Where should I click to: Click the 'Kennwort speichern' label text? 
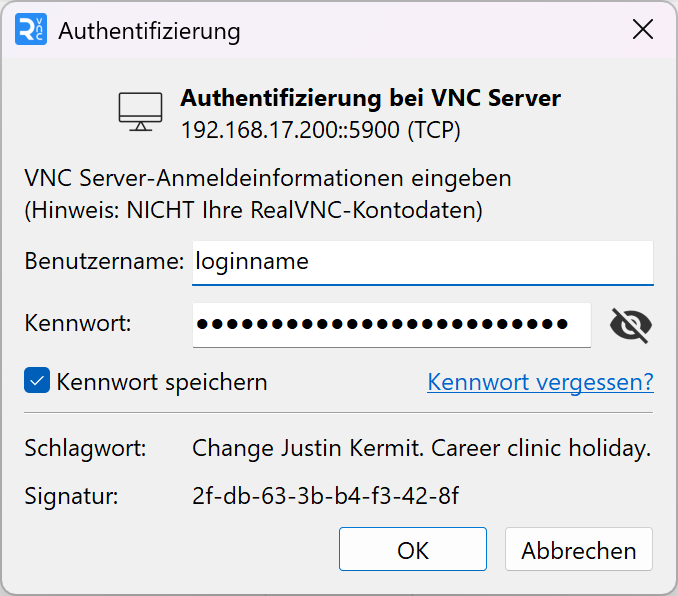pos(162,381)
